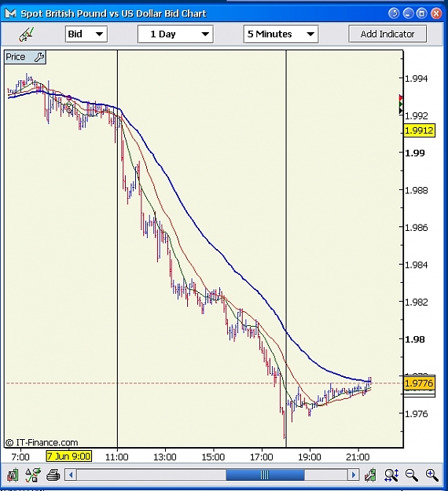Click the 1.99 price axis label

pos(415,153)
